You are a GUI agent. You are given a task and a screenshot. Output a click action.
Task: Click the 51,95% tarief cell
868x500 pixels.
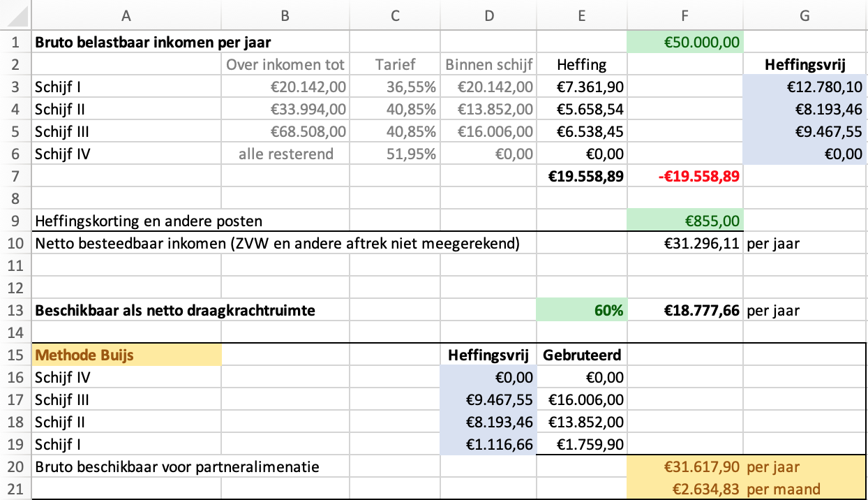click(x=395, y=154)
